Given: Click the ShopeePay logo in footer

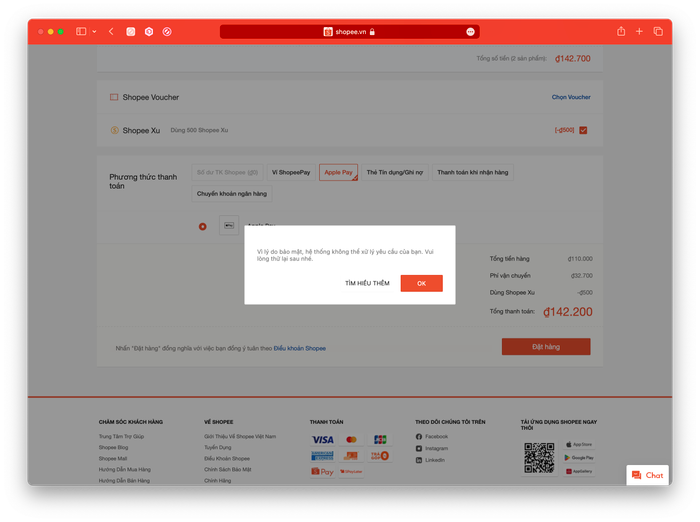Looking at the screenshot, I should point(322,472).
